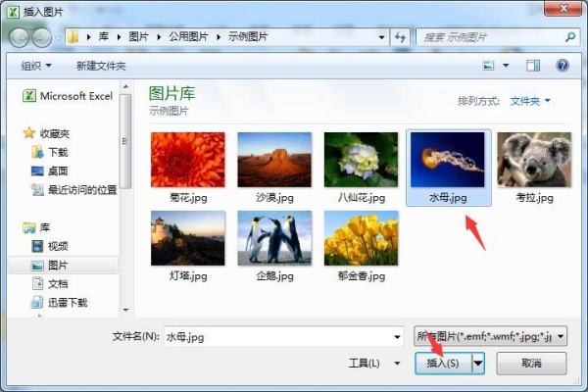Click 示例图片 in the address breadcrumb
Image resolution: width=588 pixels, height=392 pixels.
(x=248, y=37)
